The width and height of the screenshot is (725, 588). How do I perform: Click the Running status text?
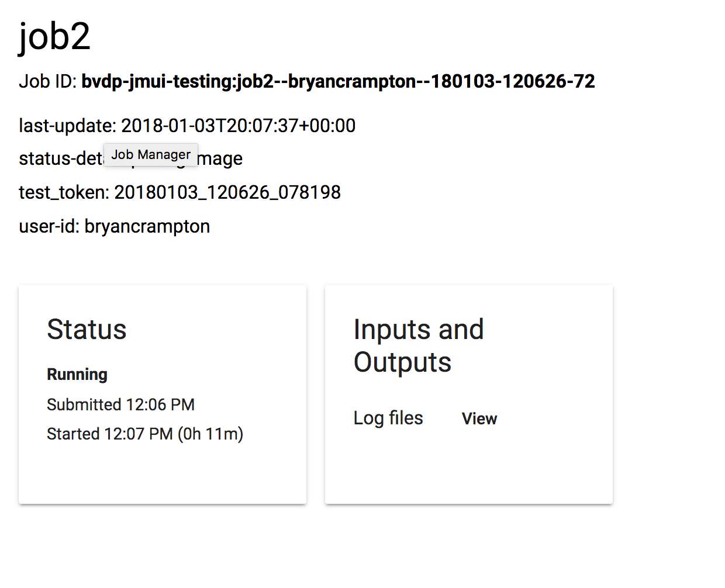pyautogui.click(x=77, y=374)
